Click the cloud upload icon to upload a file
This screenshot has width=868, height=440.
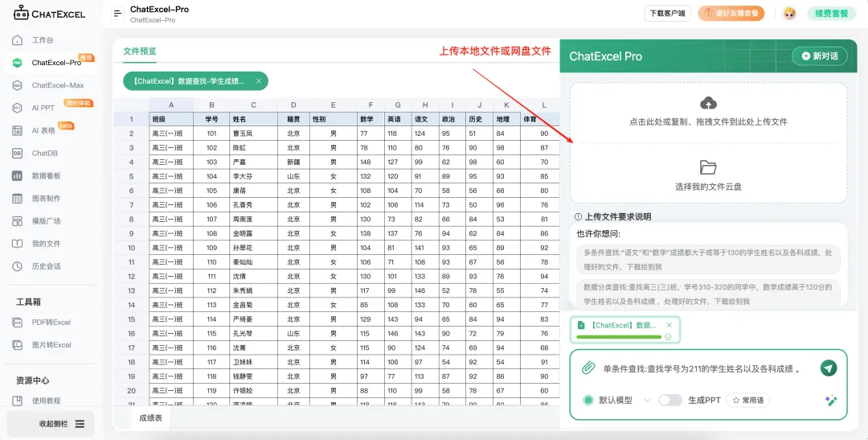708,103
